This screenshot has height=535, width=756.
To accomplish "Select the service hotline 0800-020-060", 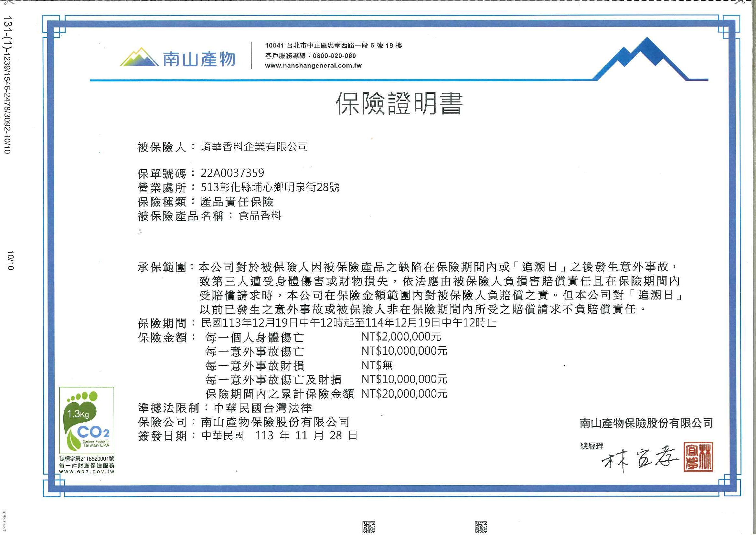I will click(334, 56).
